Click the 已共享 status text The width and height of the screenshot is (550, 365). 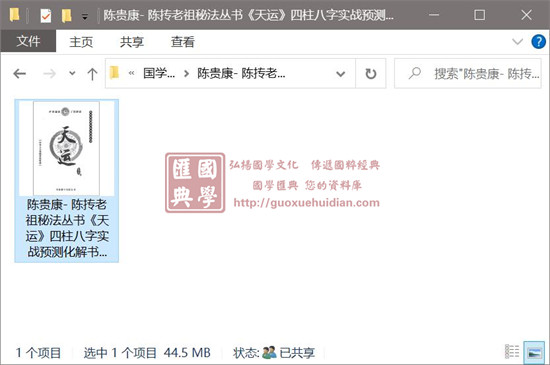click(297, 352)
